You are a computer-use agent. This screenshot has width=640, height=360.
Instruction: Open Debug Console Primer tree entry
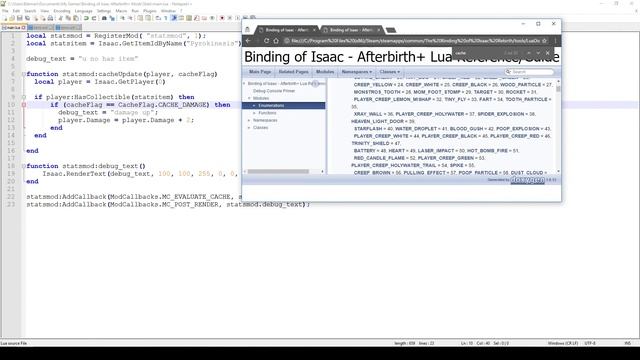[x=274, y=91]
